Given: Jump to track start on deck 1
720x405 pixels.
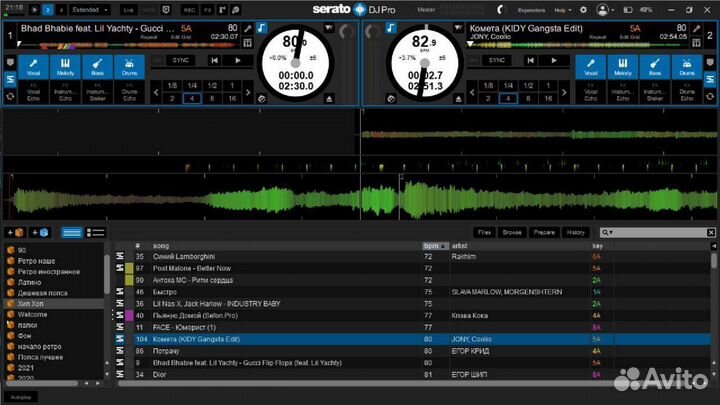Looking at the screenshot, I should click(x=214, y=60).
